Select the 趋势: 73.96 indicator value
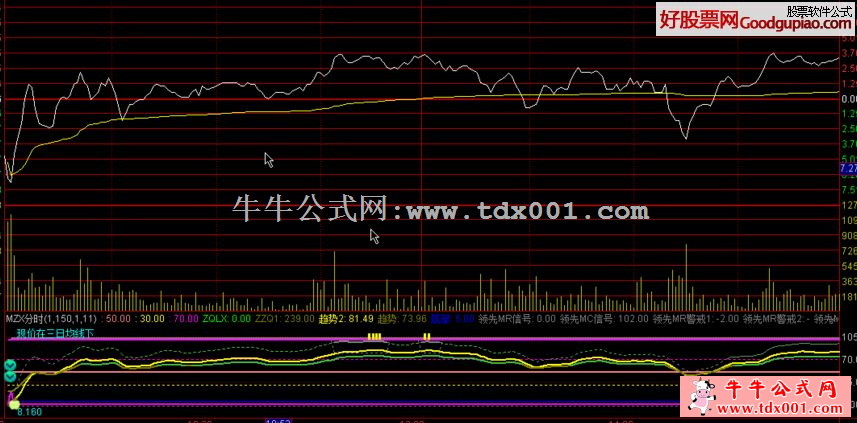Image resolution: width=857 pixels, height=423 pixels. [402, 319]
